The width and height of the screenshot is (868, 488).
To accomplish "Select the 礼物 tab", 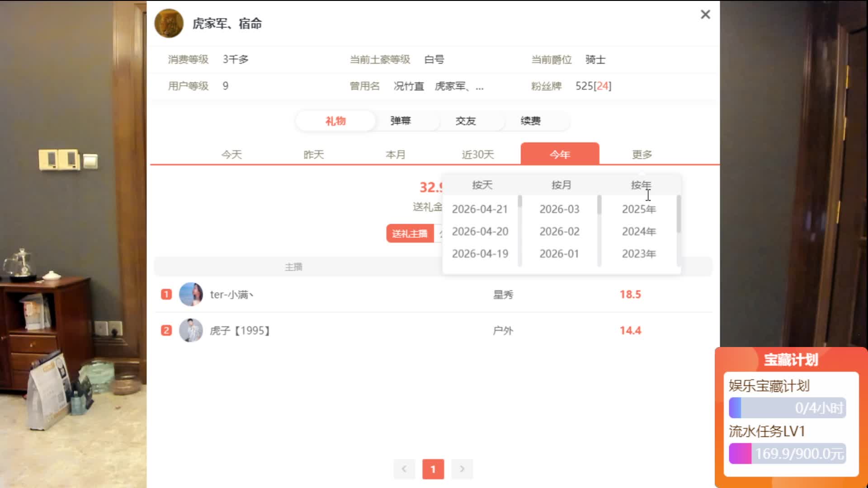I will click(335, 121).
